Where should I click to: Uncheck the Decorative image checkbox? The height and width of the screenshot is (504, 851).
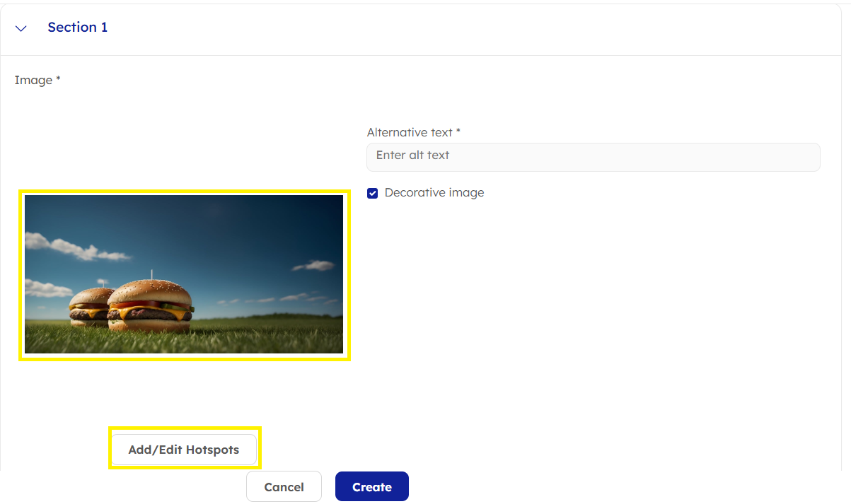pos(372,193)
